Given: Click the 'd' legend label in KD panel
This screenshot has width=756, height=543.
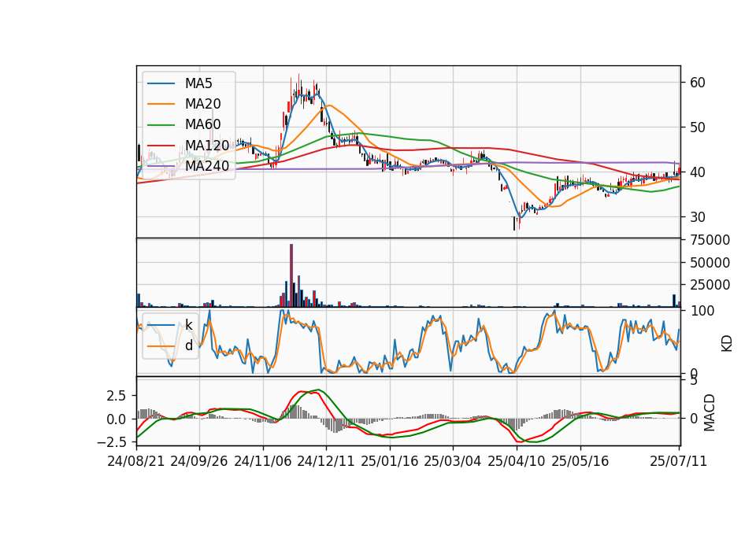Looking at the screenshot, I should pyautogui.click(x=188, y=345).
